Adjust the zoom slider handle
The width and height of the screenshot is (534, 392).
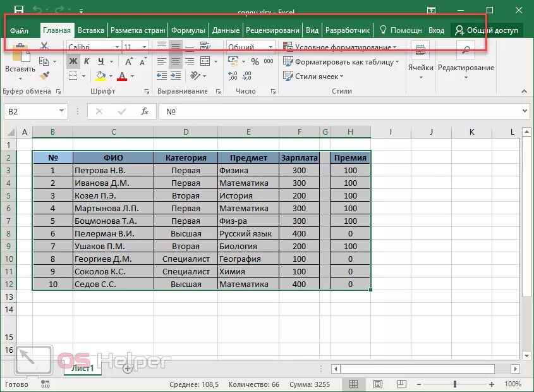tap(454, 384)
